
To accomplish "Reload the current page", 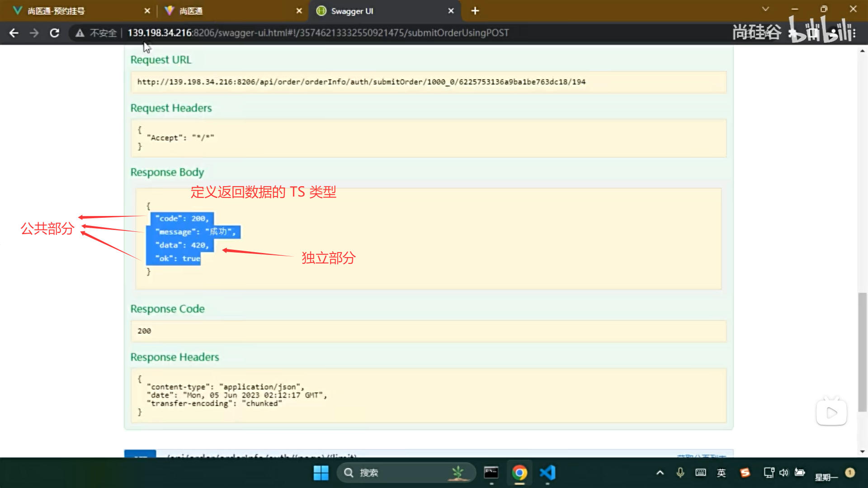I will (x=55, y=33).
